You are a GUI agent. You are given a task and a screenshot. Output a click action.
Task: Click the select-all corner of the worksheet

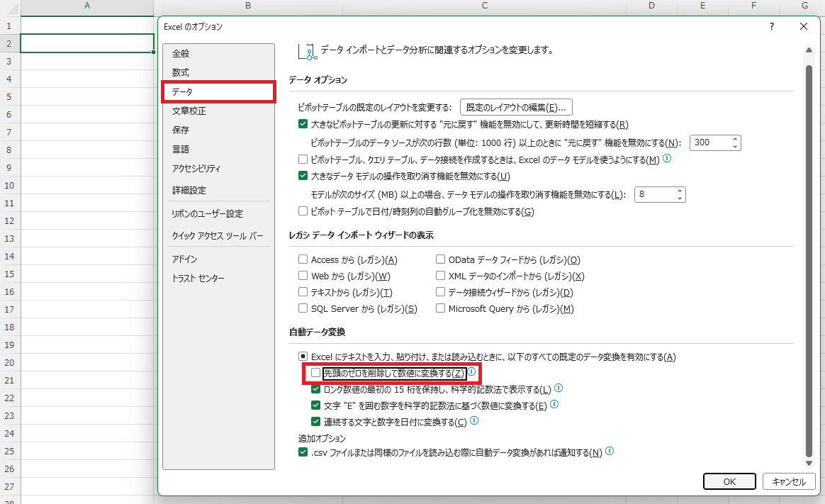click(9, 6)
